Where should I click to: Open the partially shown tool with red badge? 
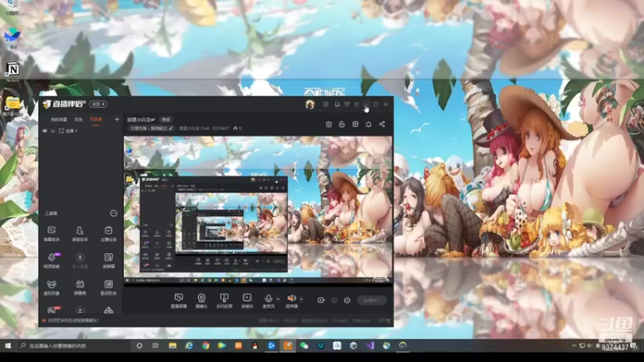52,310
